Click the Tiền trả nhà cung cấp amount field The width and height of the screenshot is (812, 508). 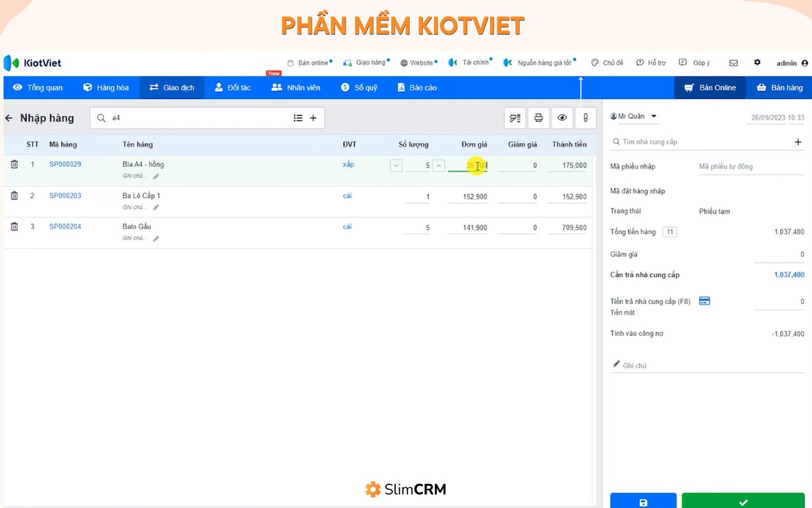pos(780,301)
